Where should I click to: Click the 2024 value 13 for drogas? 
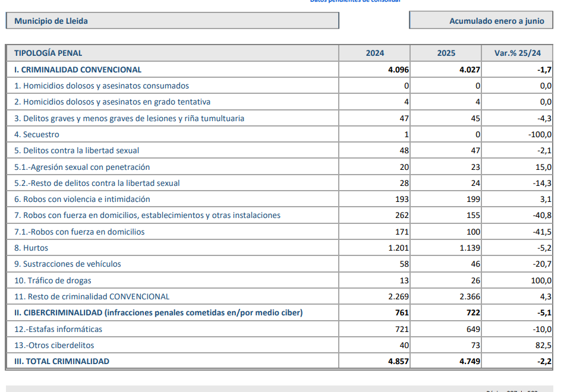point(404,280)
